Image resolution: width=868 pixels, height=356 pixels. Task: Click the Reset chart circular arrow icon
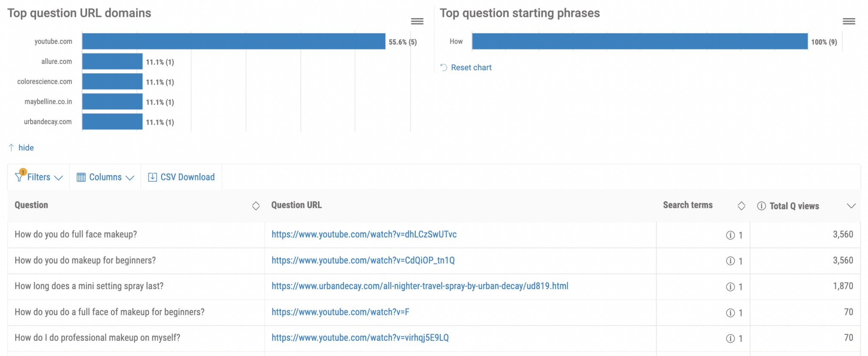[x=443, y=67]
